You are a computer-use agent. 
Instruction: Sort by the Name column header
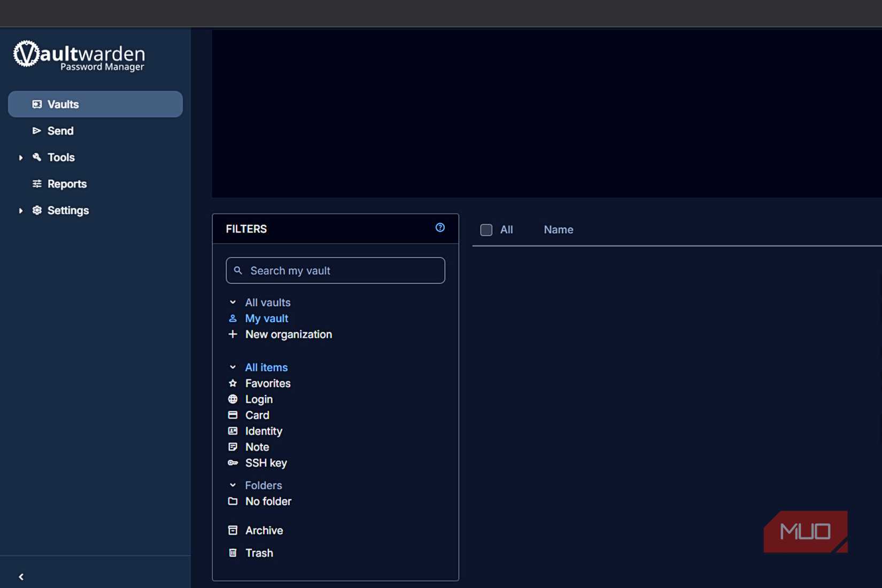pos(559,230)
